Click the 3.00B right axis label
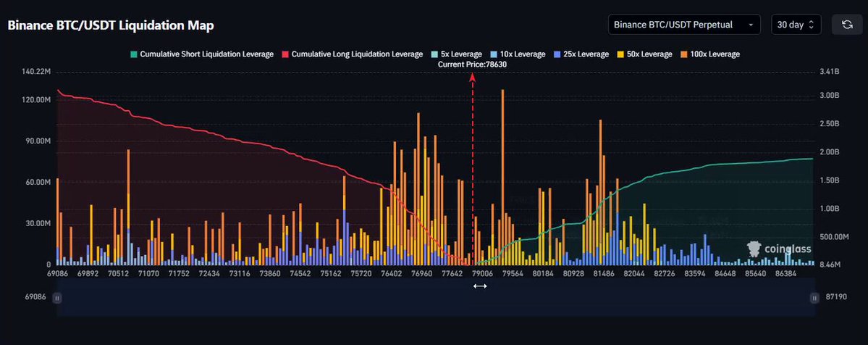 coord(829,96)
